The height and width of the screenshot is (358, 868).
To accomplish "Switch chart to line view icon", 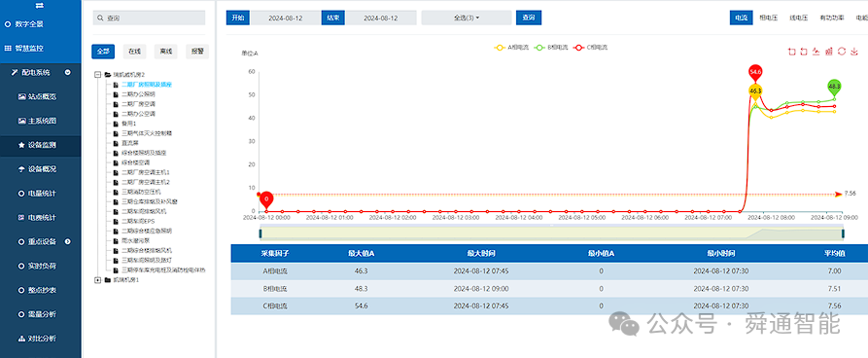I will tap(816, 52).
